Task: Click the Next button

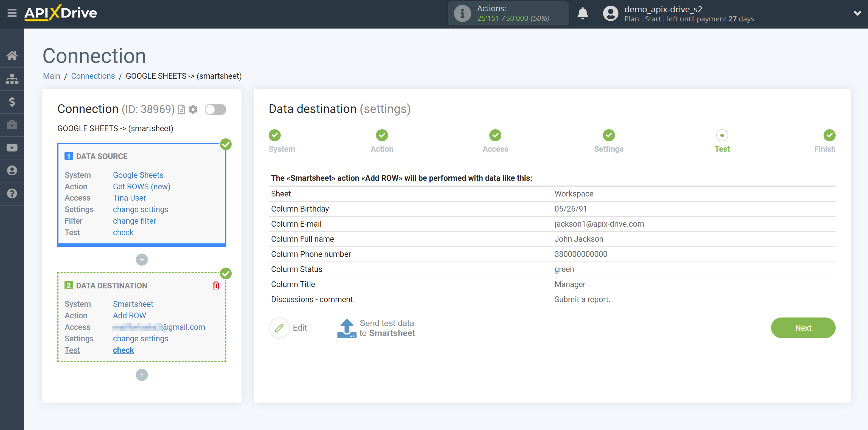Action: [803, 328]
